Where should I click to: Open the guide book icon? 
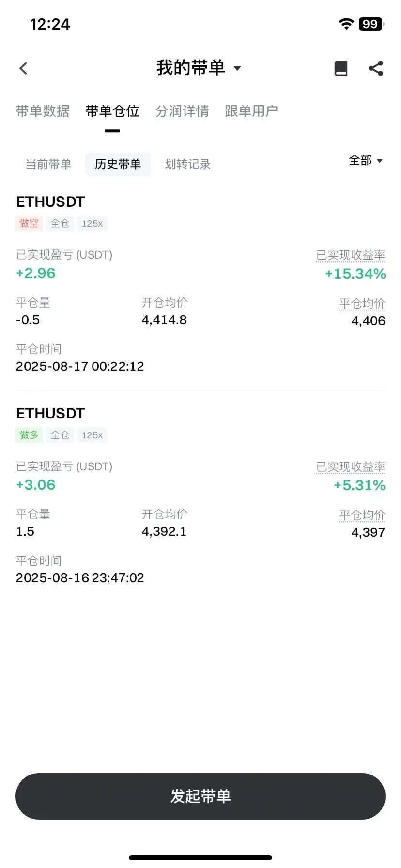[341, 68]
